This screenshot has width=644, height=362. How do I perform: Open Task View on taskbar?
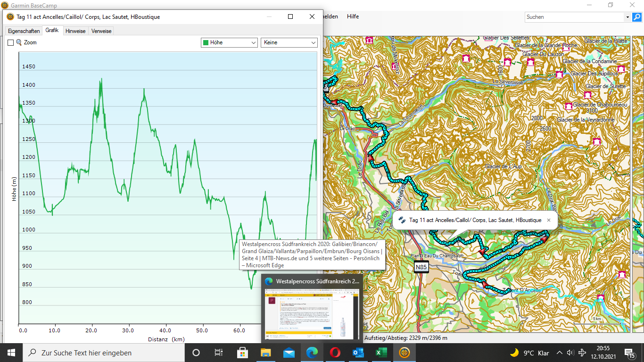219,353
